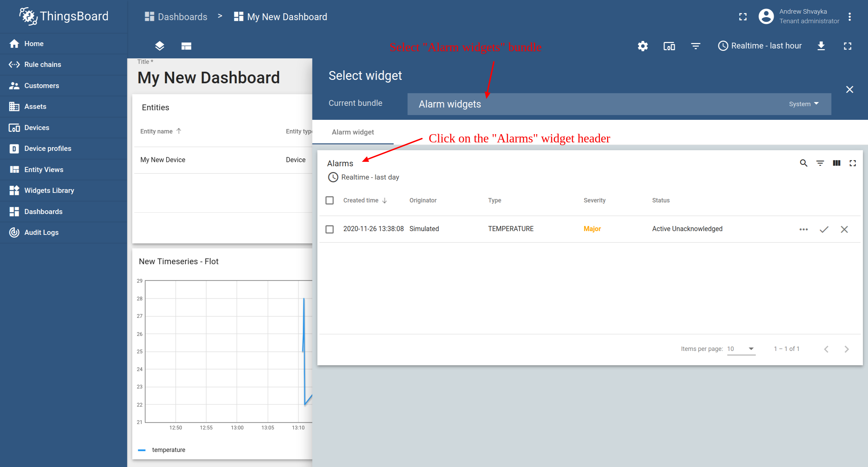Image resolution: width=868 pixels, height=467 pixels.
Task: Open alarm details three-dots icon
Action: (x=803, y=229)
